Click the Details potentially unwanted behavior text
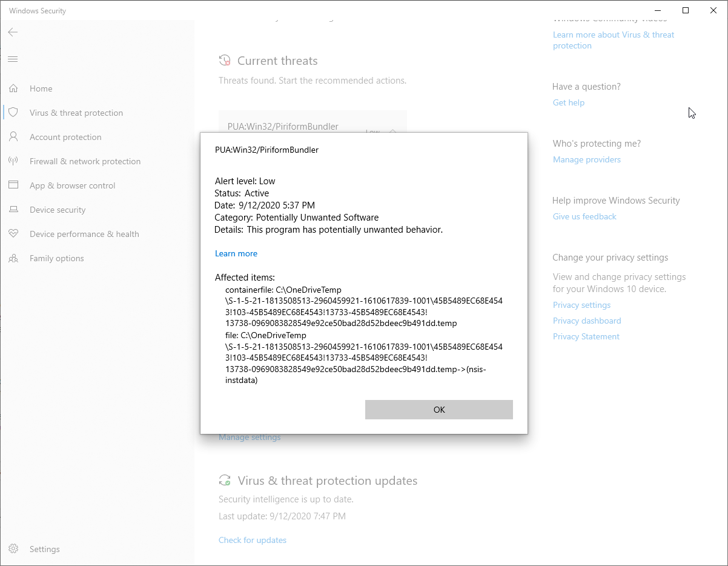This screenshot has width=728, height=566. (x=329, y=230)
